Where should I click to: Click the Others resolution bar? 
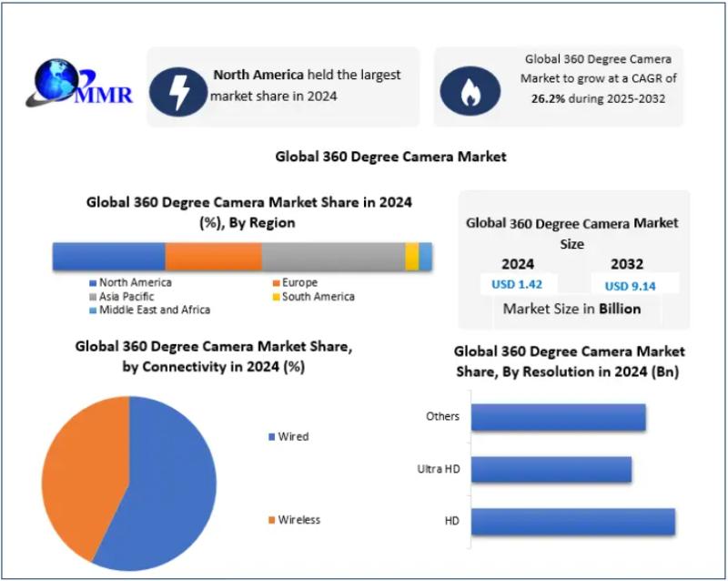coord(558,417)
